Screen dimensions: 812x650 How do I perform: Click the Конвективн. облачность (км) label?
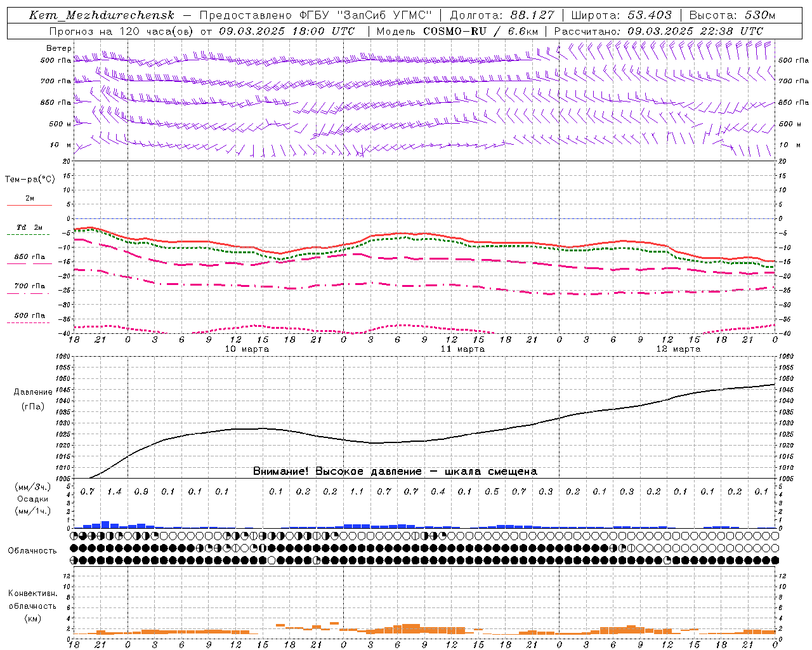[x=32, y=606]
